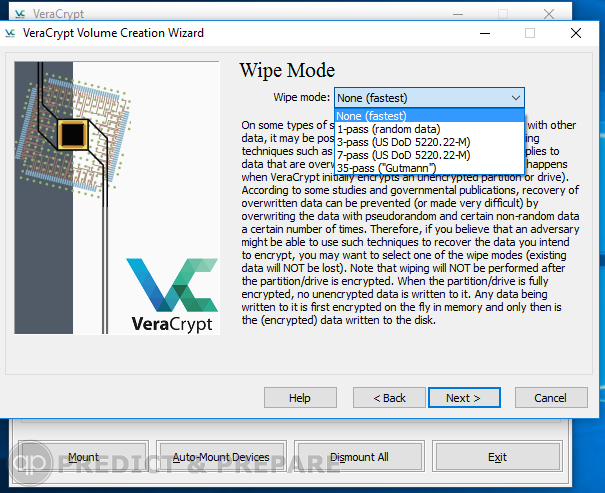Go back with the < Back button
Screen dimensions: 605x493
pyautogui.click(x=389, y=398)
